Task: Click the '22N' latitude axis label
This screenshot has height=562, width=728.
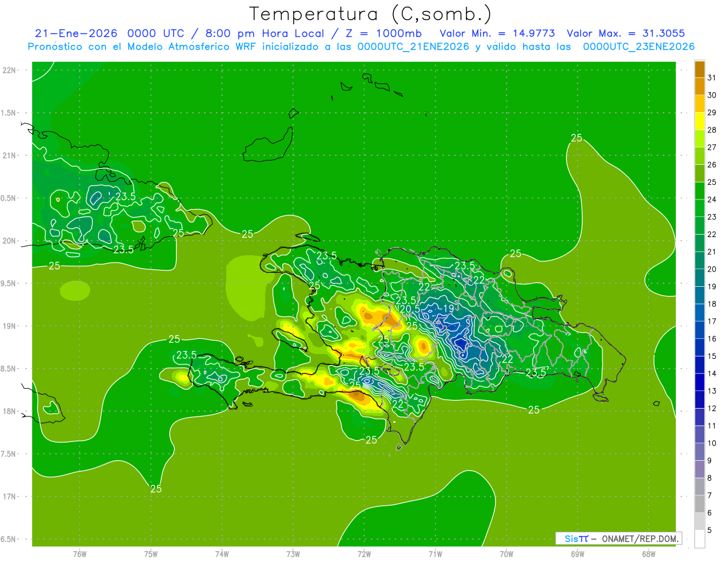Action: (x=9, y=70)
